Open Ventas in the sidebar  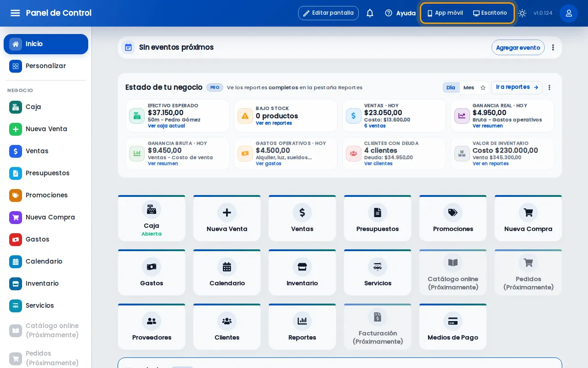pyautogui.click(x=46, y=151)
